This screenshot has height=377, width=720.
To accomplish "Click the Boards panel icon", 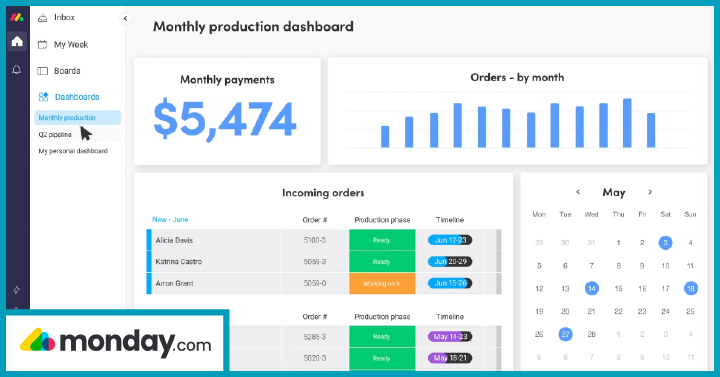I will [42, 71].
